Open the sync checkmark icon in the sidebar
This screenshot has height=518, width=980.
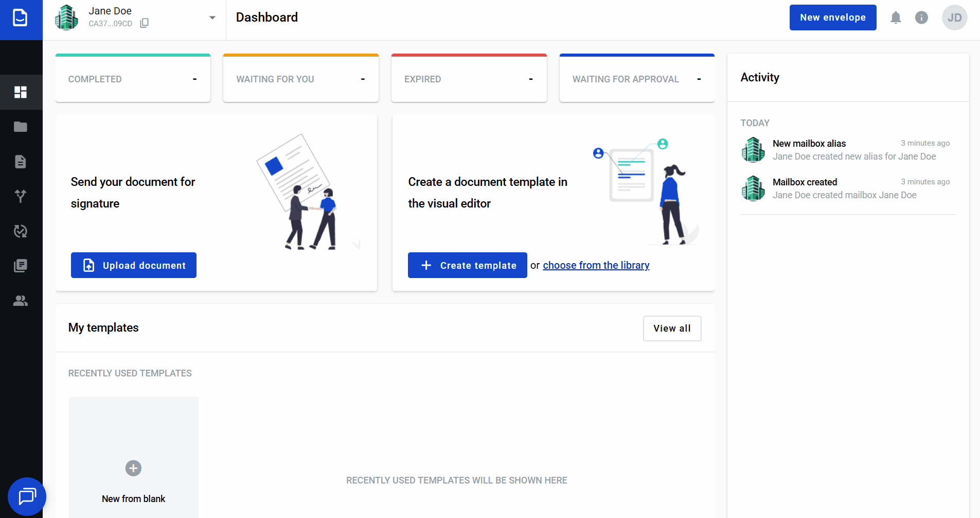click(x=21, y=231)
